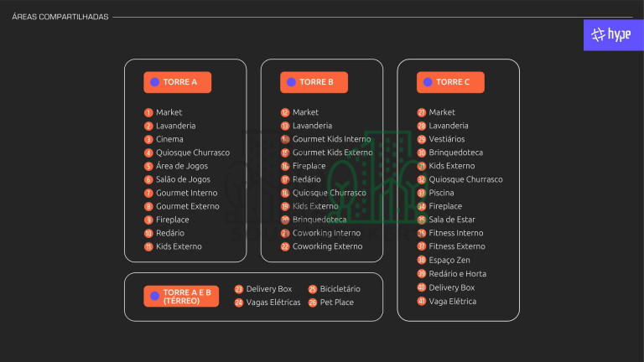Click the TORRE A E B (TÉRREO) button
This screenshot has height=362, width=644.
(181, 296)
